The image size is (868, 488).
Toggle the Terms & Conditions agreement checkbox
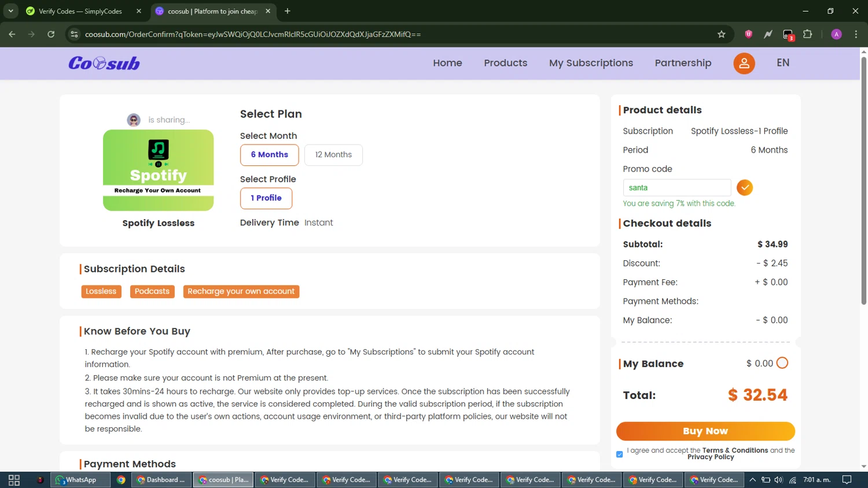[x=620, y=454]
